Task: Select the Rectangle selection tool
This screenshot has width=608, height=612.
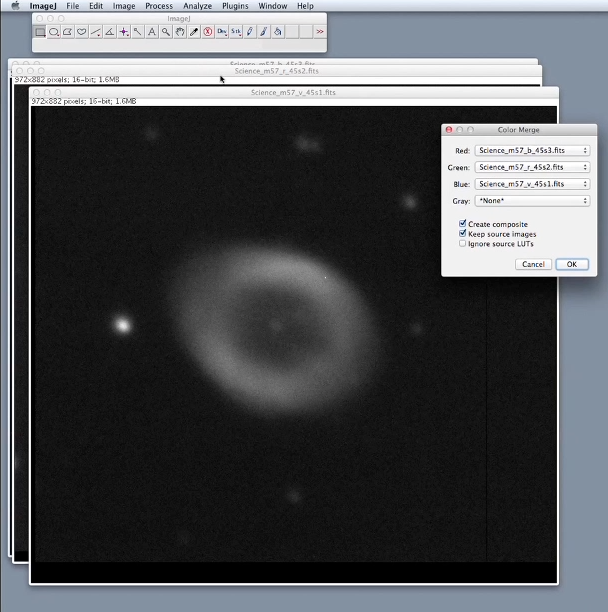Action: [x=40, y=32]
